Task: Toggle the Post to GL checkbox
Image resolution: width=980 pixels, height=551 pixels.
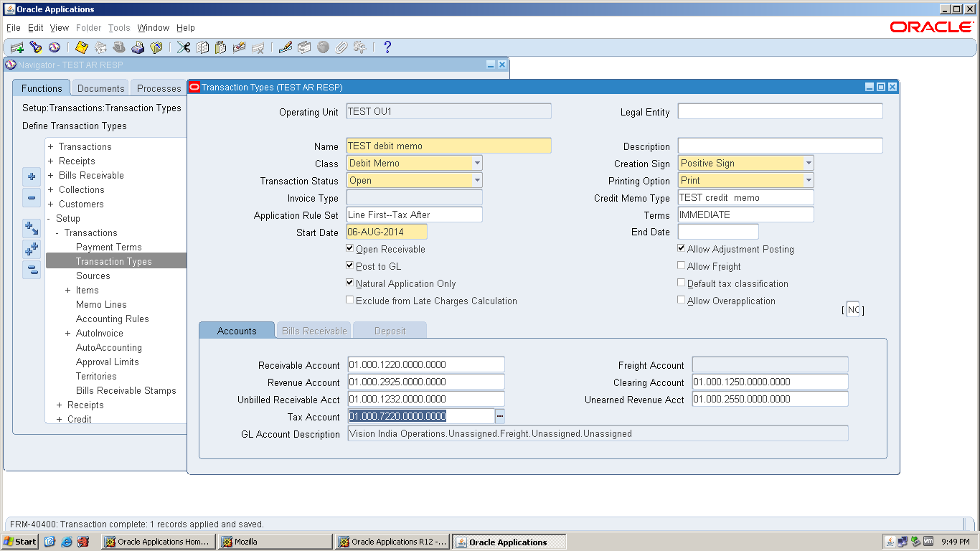Action: click(x=349, y=265)
